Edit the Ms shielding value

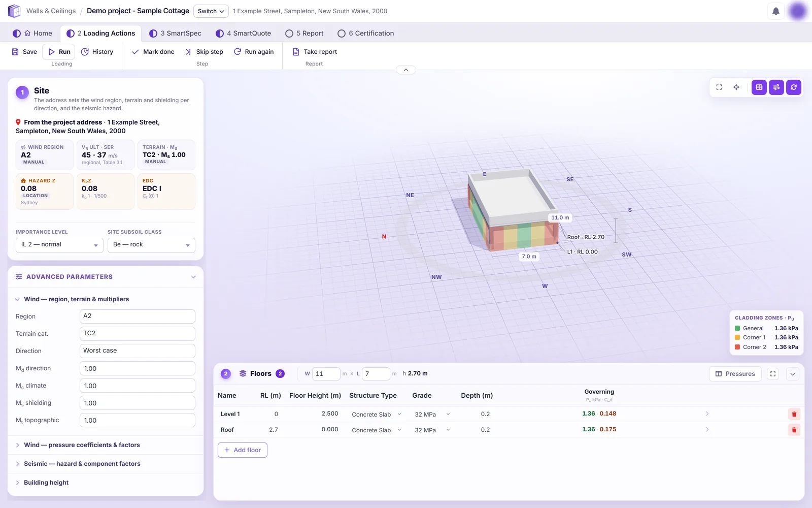138,403
